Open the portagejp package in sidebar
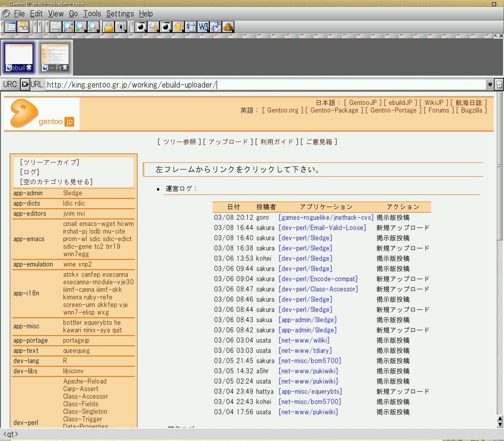The height and width of the screenshot is (441, 504). (x=76, y=340)
